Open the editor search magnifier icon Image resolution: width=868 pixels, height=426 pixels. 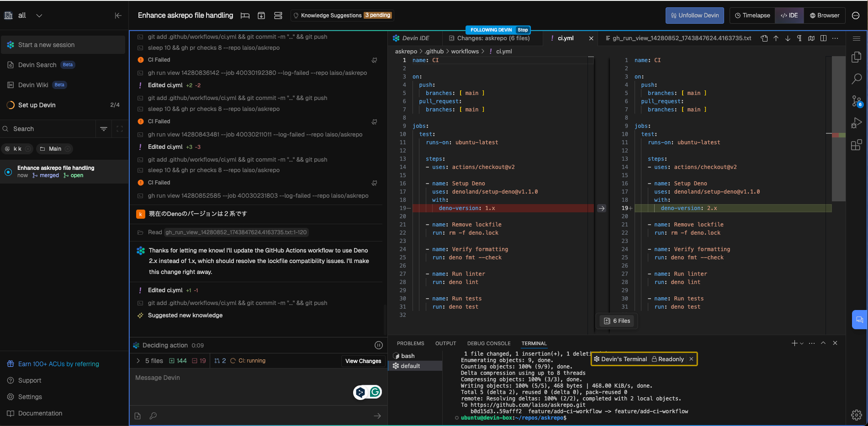tap(856, 79)
